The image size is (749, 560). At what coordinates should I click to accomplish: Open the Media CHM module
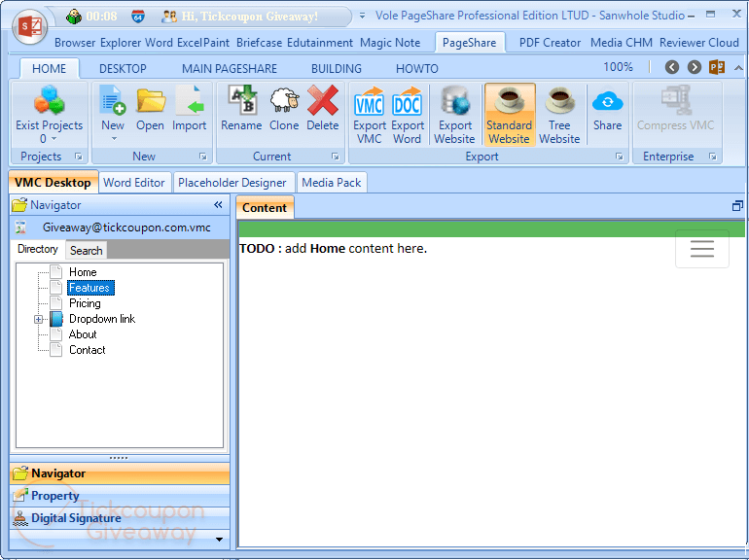(622, 43)
